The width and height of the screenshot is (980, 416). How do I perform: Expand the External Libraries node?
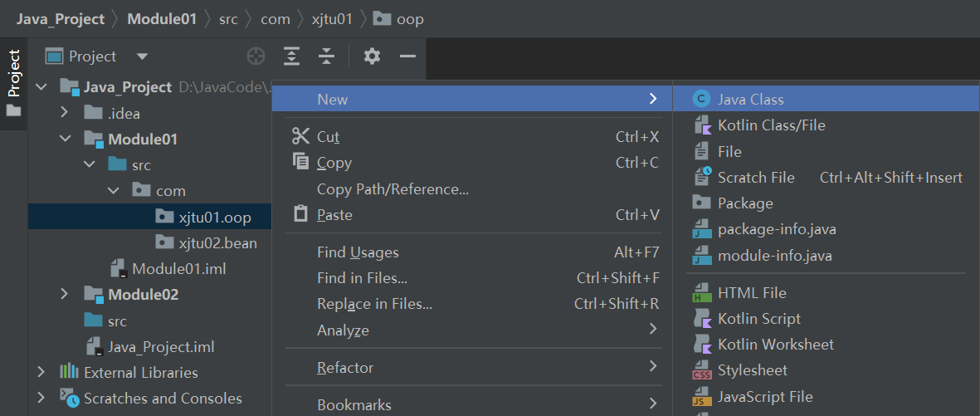[x=41, y=372]
